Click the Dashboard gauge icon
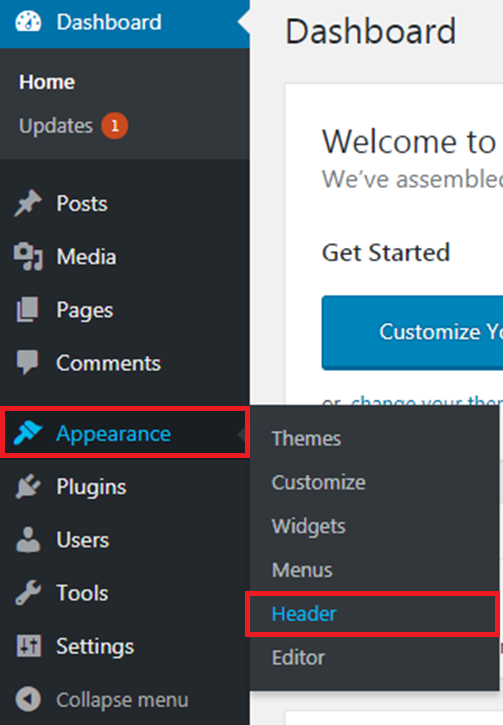The width and height of the screenshot is (503, 725). click(x=28, y=22)
